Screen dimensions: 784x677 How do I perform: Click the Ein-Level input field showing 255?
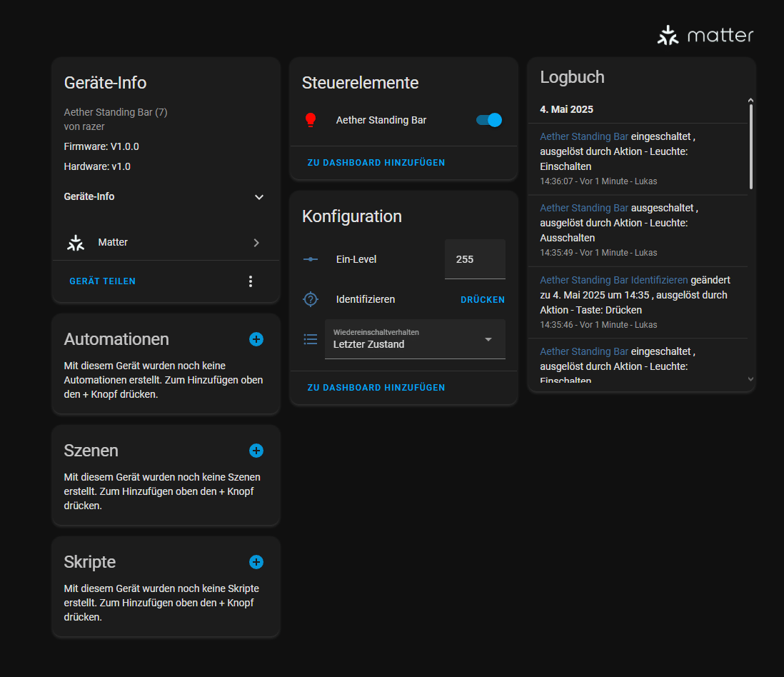(474, 259)
